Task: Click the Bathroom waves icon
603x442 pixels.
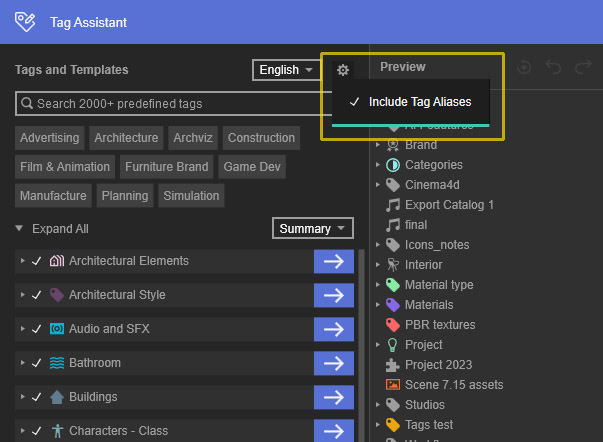Action: 57,363
